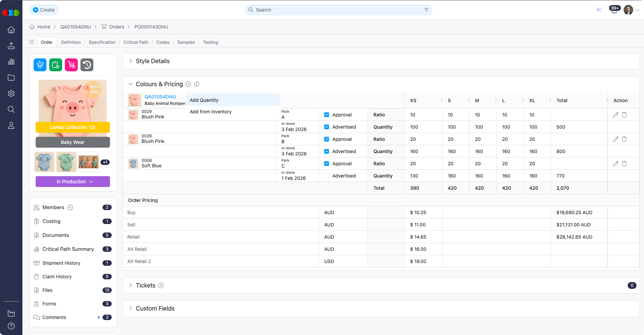644x335 pixels.
Task: Click the copy icon beside Colours & Pricing
Action: pos(197,84)
